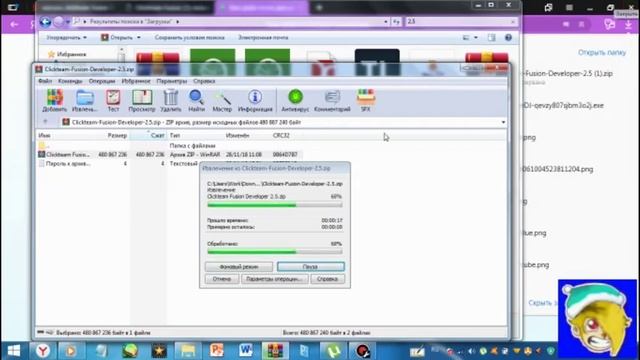This screenshot has width=640, height=360.
Task: Open Word from the taskbar
Action: point(246,351)
